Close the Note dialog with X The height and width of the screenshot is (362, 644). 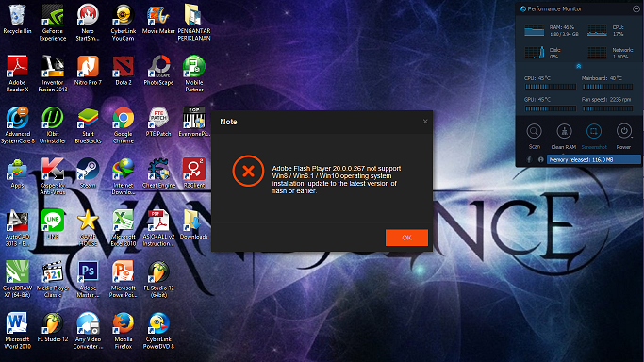click(x=425, y=122)
